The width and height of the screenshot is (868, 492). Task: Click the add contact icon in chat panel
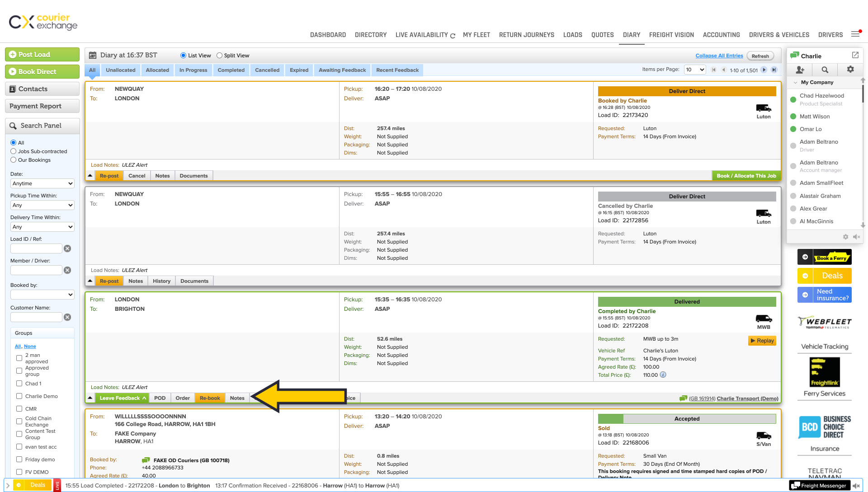(x=800, y=70)
